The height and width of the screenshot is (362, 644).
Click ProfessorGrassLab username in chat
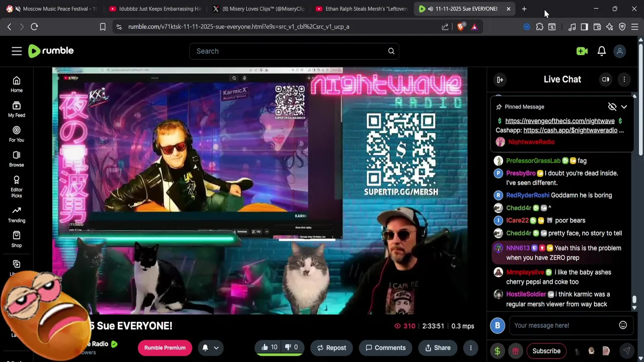(x=533, y=160)
